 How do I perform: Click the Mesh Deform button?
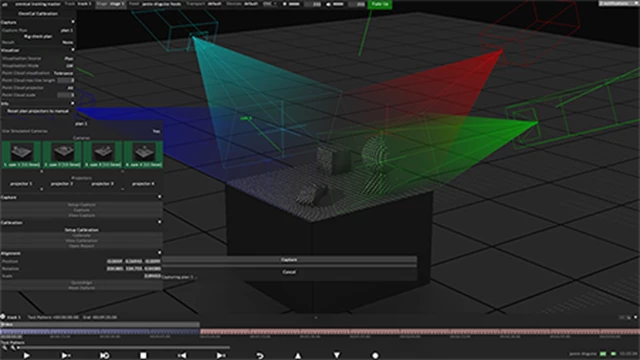pyautogui.click(x=82, y=288)
